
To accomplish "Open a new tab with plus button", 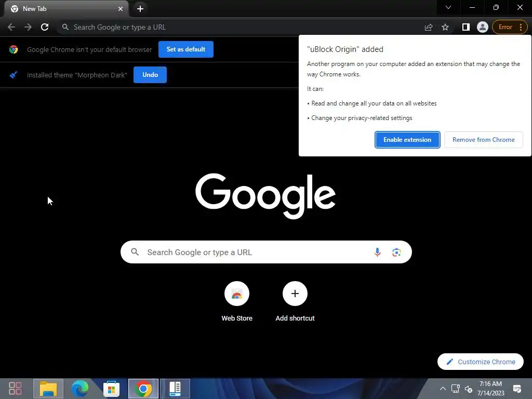I will 140,9.
